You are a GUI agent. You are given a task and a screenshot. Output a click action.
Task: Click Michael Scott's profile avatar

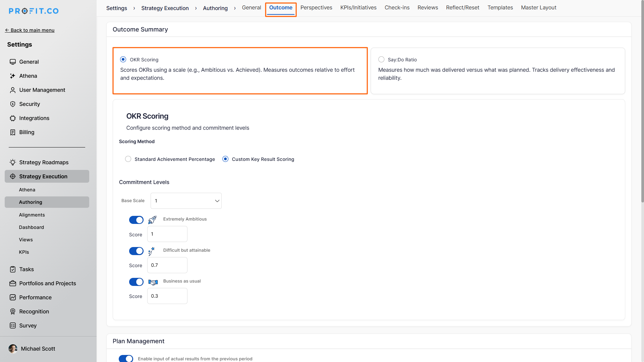point(13,349)
